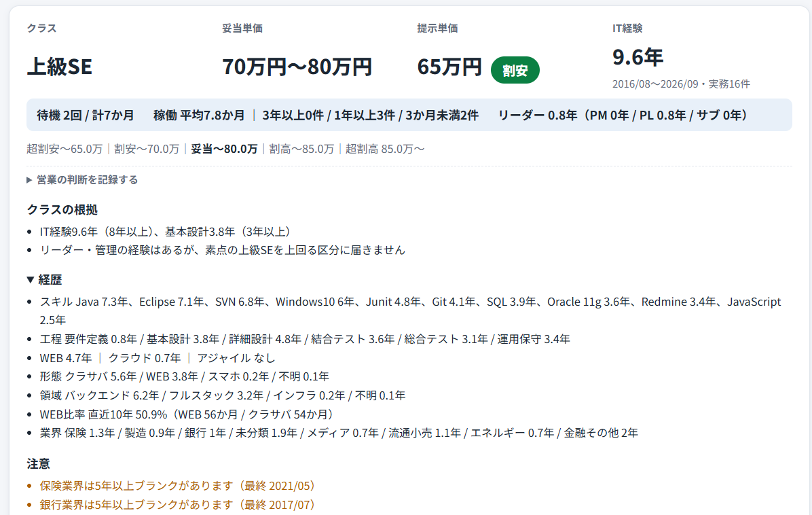Screen dimensions: 812x515
Task: Click the 保険業界 blank warning
Action: 179,486
